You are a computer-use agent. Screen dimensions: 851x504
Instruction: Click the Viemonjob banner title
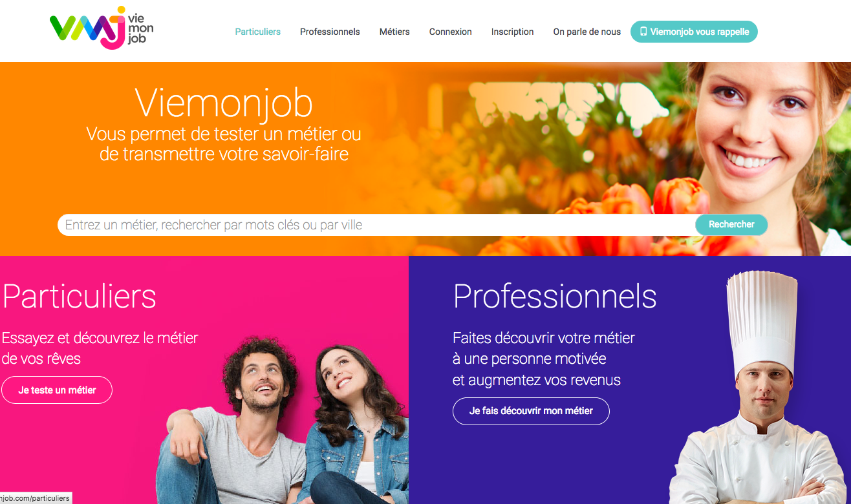point(224,103)
